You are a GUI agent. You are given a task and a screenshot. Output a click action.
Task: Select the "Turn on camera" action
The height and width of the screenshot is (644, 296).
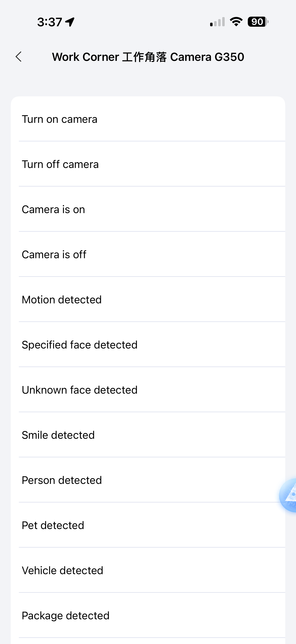(59, 119)
